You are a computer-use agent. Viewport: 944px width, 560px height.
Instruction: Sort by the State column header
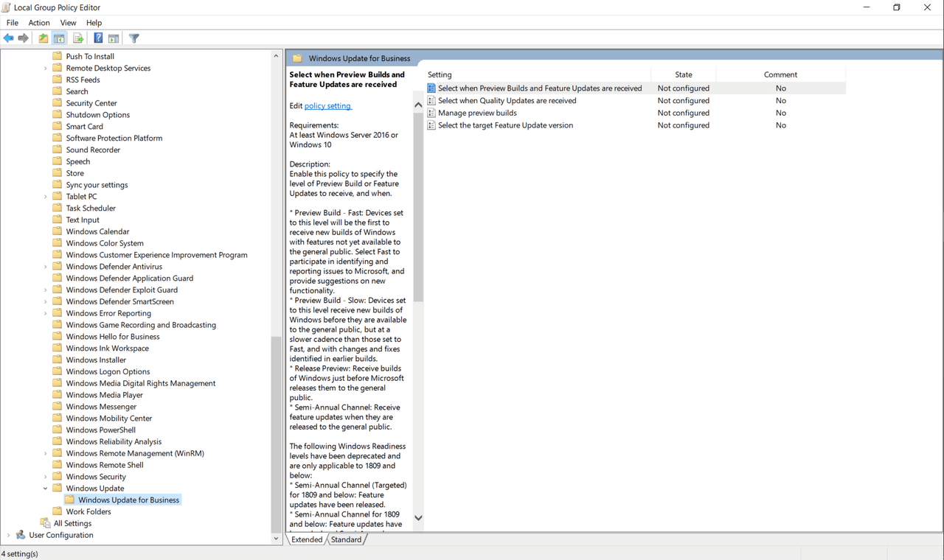(684, 74)
